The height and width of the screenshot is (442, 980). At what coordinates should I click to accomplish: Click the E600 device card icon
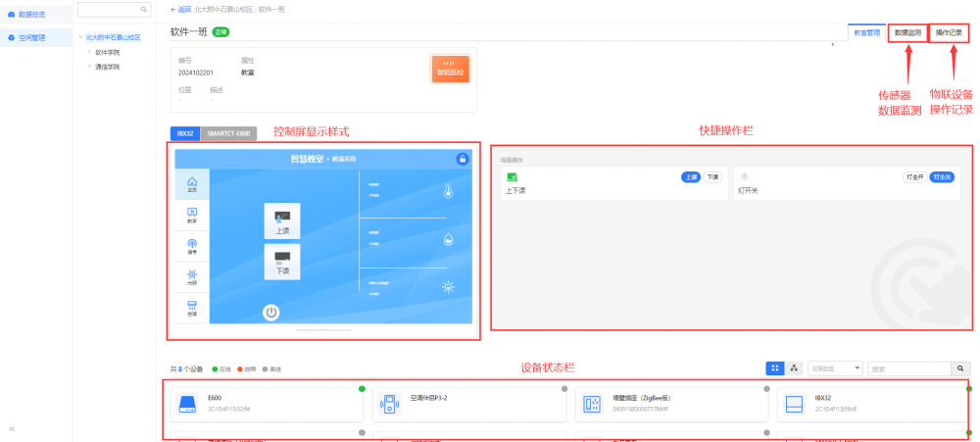(x=187, y=404)
